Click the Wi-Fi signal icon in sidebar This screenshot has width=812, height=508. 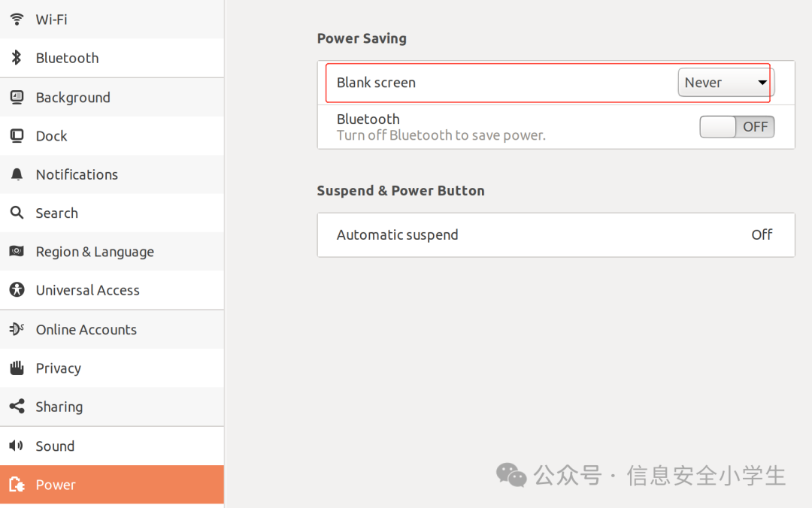pyautogui.click(x=17, y=19)
